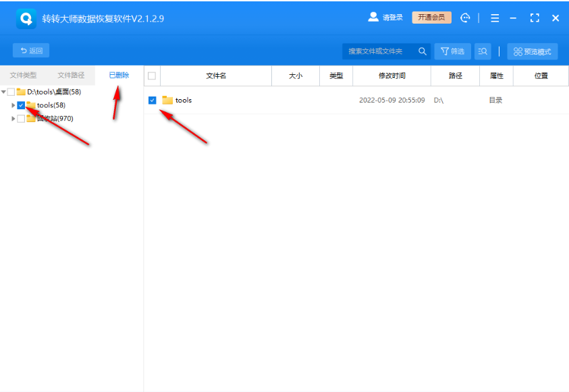Sort by 类型 column header
Image resolution: width=569 pixels, height=392 pixels.
[x=336, y=76]
